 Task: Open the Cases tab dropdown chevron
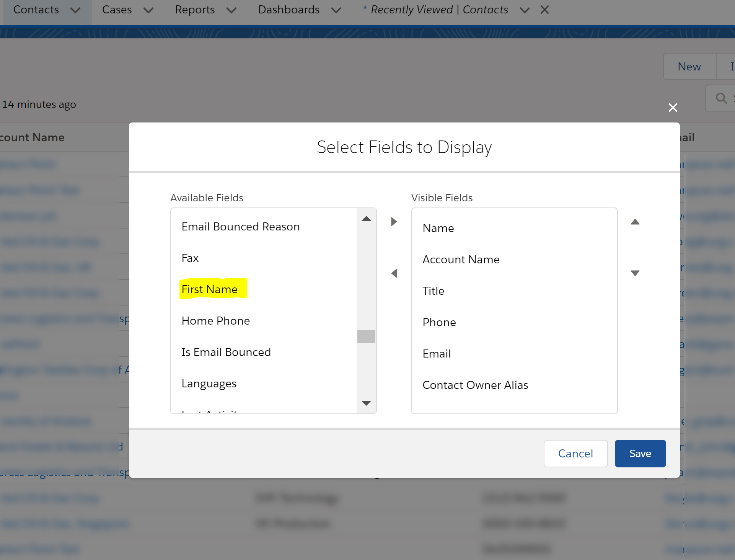pyautogui.click(x=148, y=10)
